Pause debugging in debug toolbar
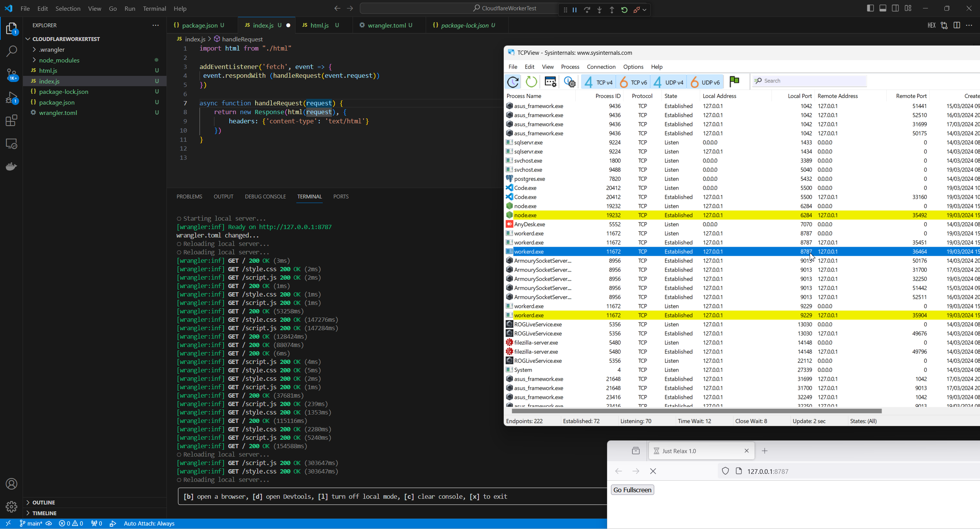The width and height of the screenshot is (980, 529). (575, 10)
